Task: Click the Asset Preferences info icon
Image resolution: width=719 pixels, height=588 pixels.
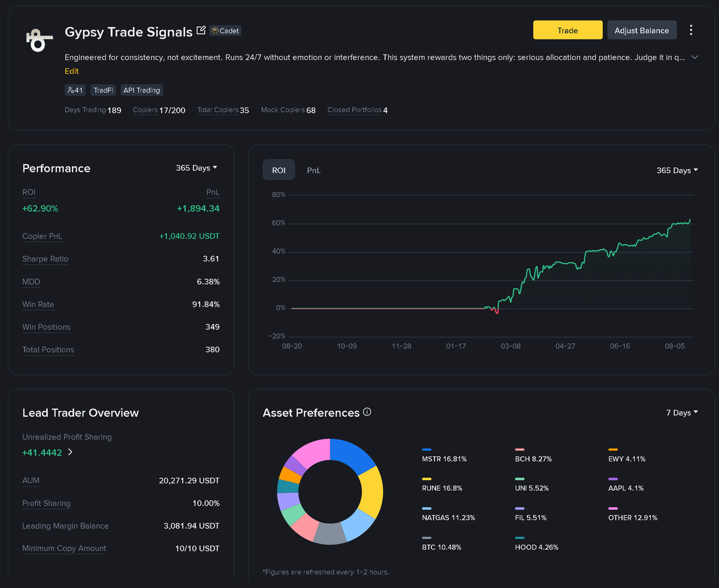Action: pos(367,412)
